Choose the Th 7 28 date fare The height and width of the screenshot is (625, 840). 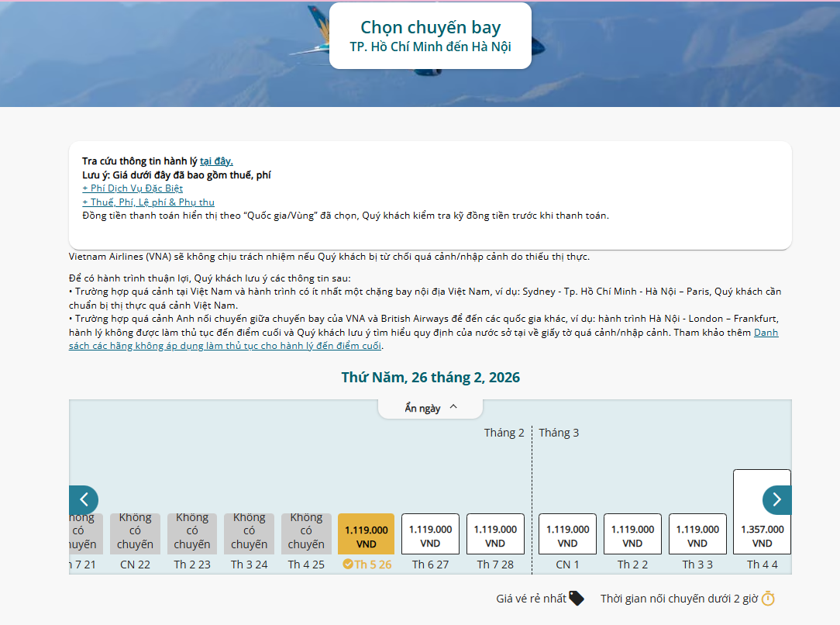click(495, 534)
